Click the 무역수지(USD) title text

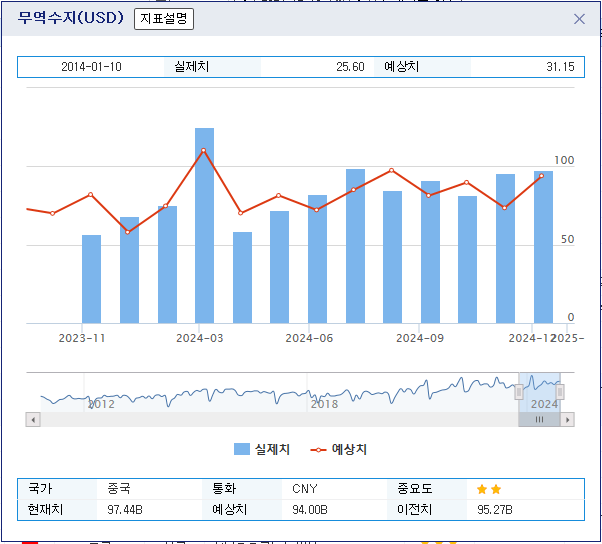point(71,18)
